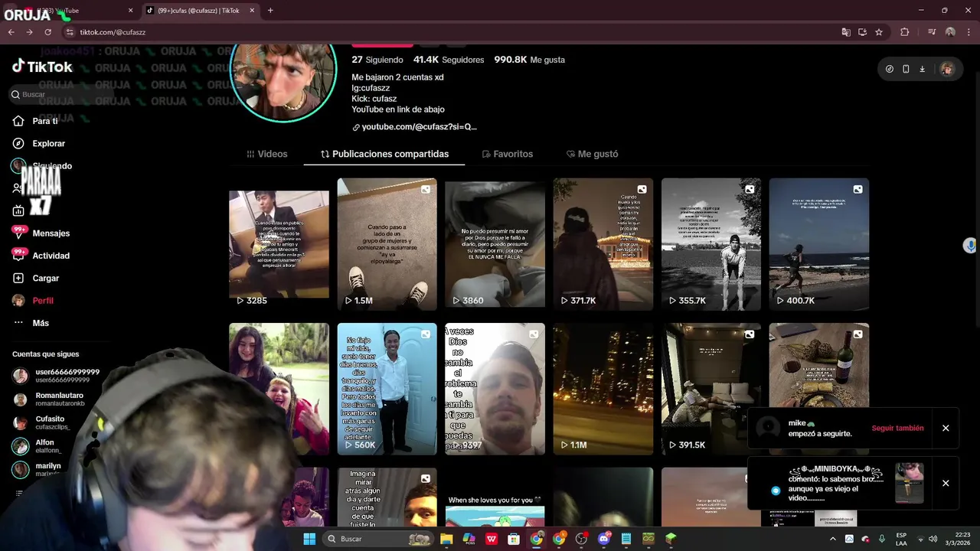Image resolution: width=980 pixels, height=551 pixels.
Task: Open followed account Romanlautaro
Action: click(x=50, y=399)
